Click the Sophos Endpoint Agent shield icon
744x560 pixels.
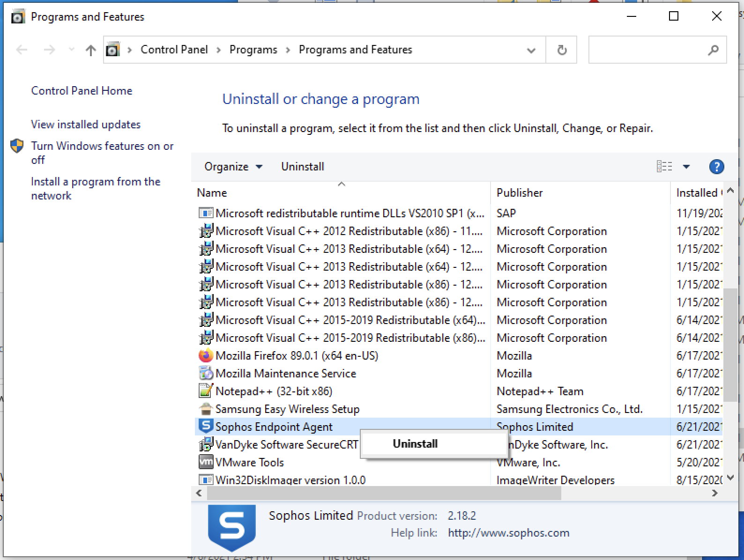pos(206,426)
